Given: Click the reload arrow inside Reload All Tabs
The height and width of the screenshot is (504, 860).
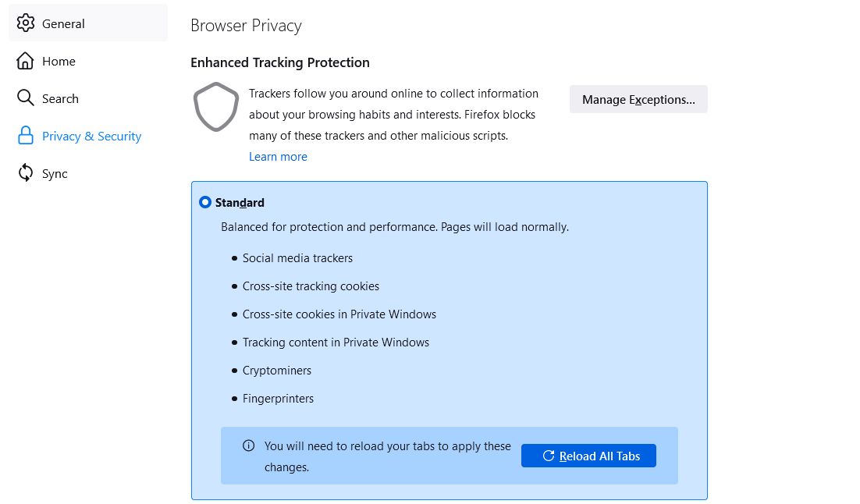Looking at the screenshot, I should pos(549,456).
